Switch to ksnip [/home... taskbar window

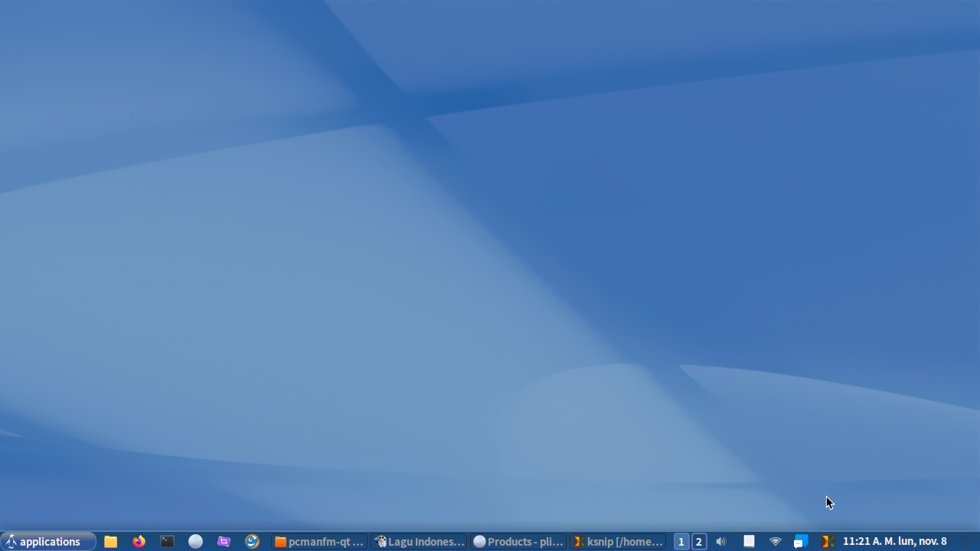pyautogui.click(x=618, y=541)
